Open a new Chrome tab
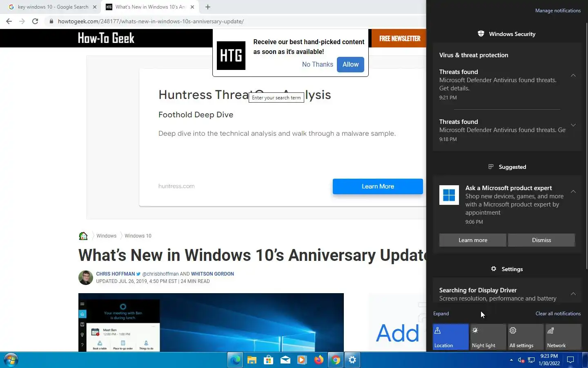 [x=207, y=7]
